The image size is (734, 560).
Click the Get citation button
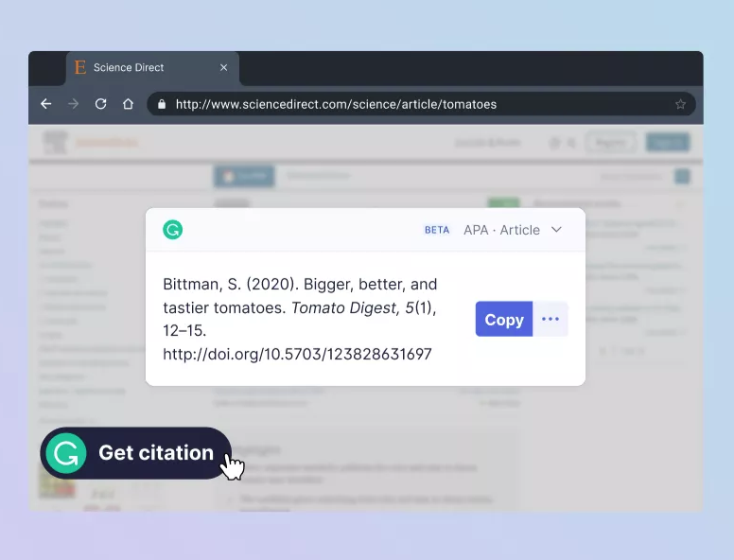pos(135,453)
